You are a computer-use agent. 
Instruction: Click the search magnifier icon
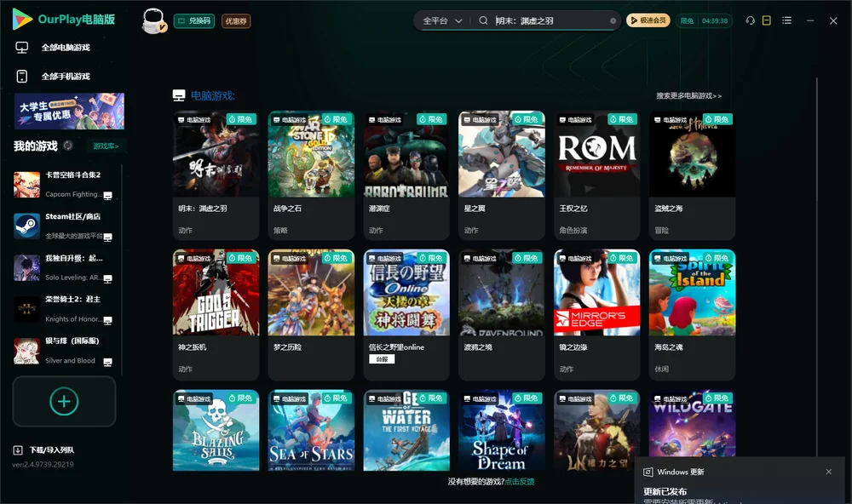click(x=483, y=20)
